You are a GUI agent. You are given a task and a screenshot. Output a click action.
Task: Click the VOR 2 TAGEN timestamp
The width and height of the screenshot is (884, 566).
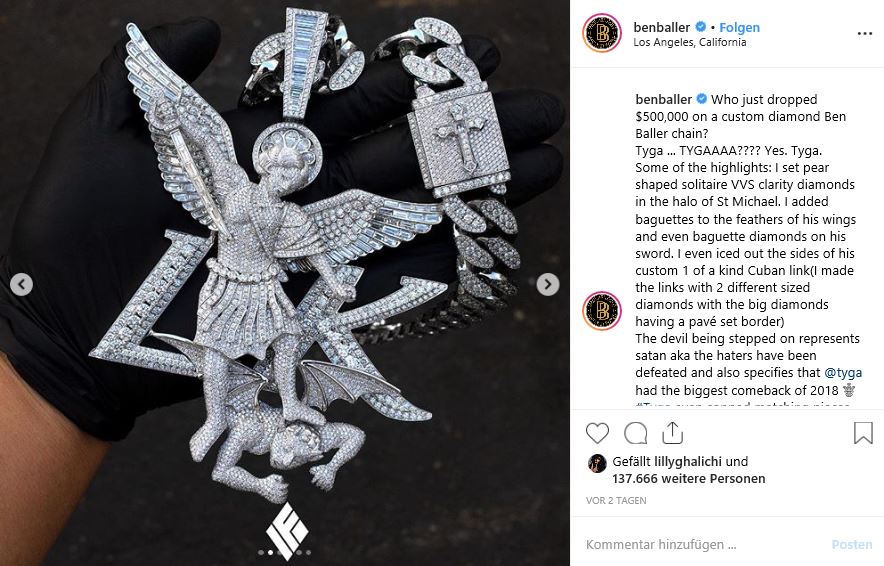(x=616, y=501)
